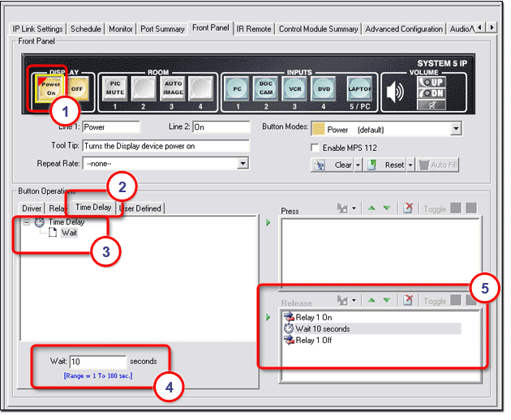
Task: Click the Display OFF button
Action: (x=77, y=88)
